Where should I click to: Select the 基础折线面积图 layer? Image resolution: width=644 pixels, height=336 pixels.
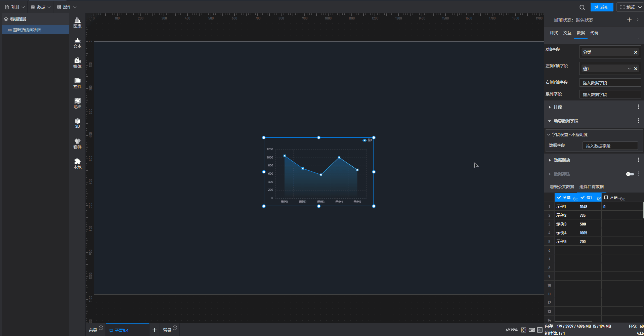pyautogui.click(x=27, y=30)
